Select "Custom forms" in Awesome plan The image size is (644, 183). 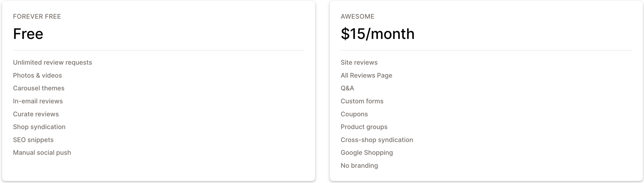click(362, 101)
